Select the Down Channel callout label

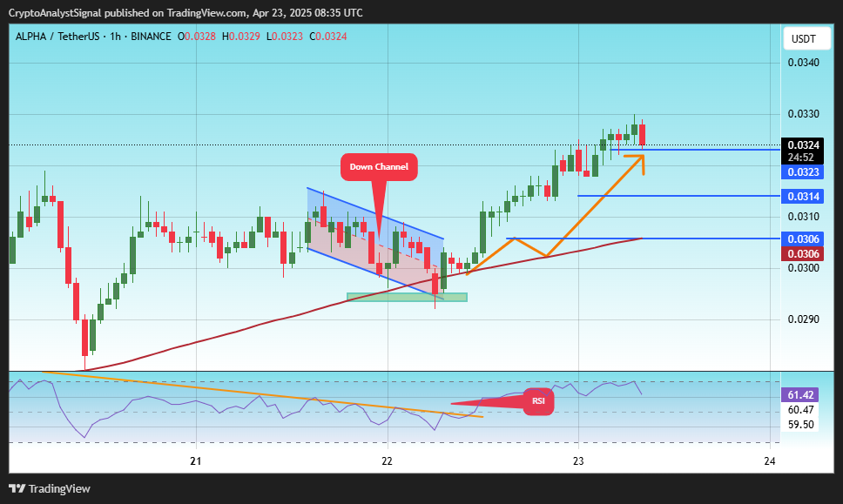click(x=379, y=166)
